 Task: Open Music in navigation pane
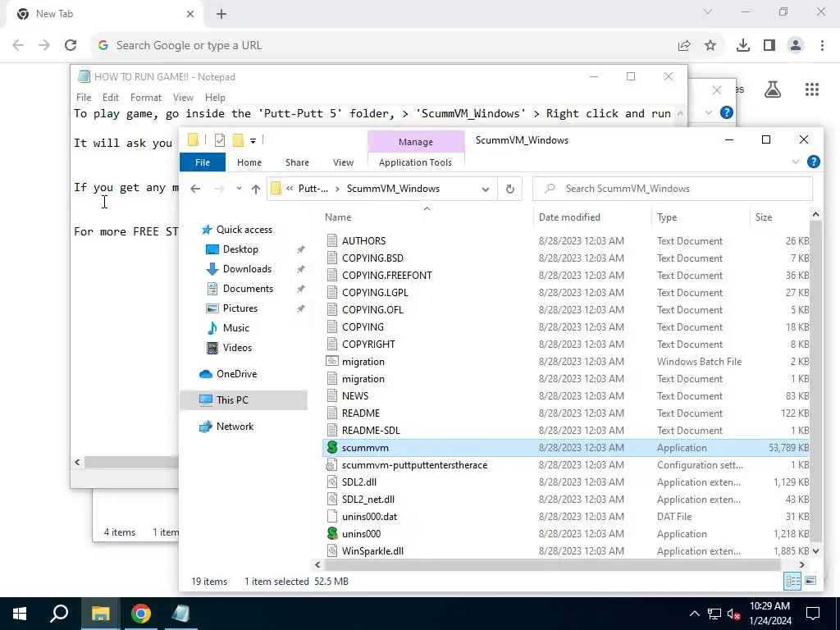pos(235,328)
